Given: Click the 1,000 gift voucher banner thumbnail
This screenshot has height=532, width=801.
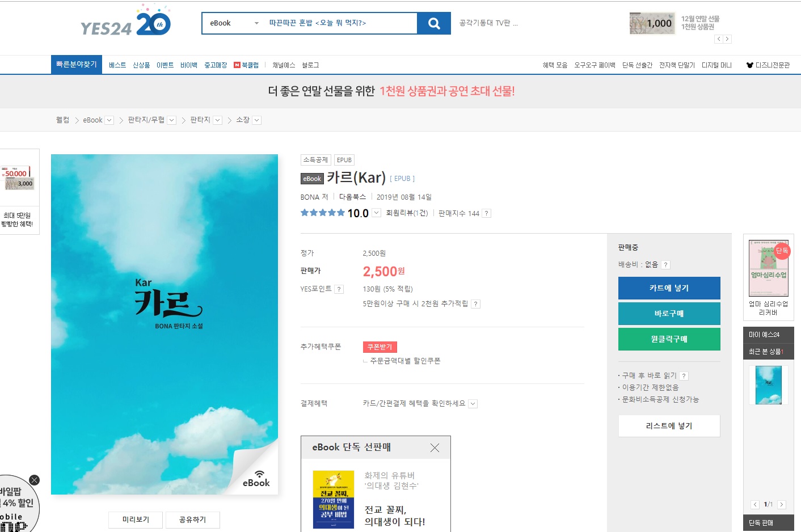Looking at the screenshot, I should (652, 23).
